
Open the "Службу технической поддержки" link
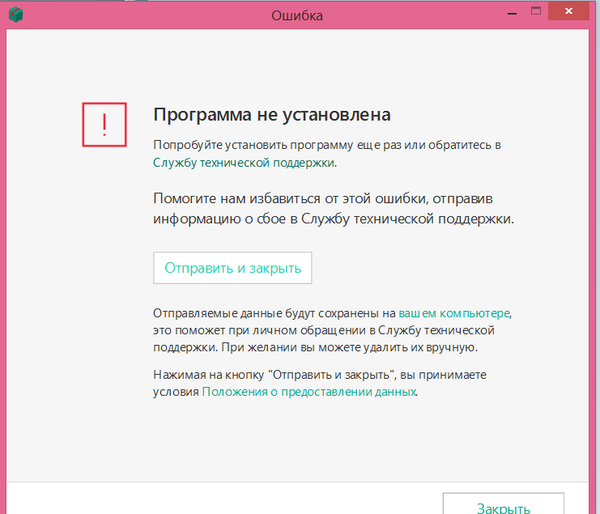[x=244, y=163]
